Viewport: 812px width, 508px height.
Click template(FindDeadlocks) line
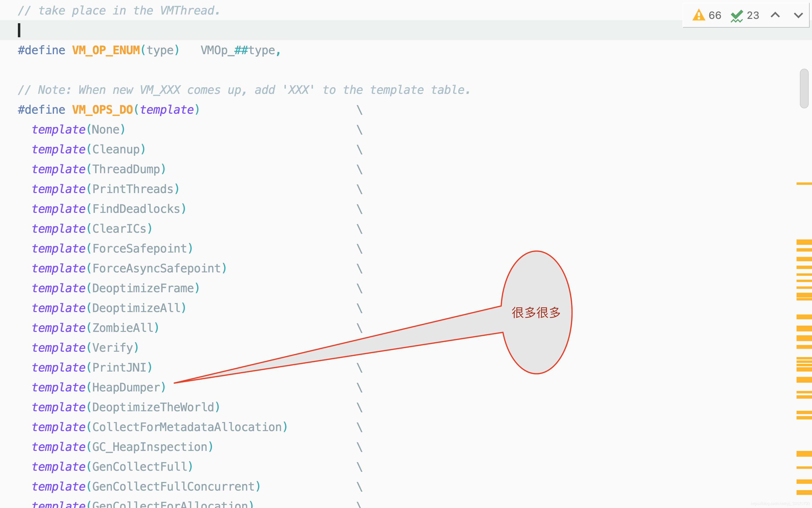pyautogui.click(x=109, y=209)
